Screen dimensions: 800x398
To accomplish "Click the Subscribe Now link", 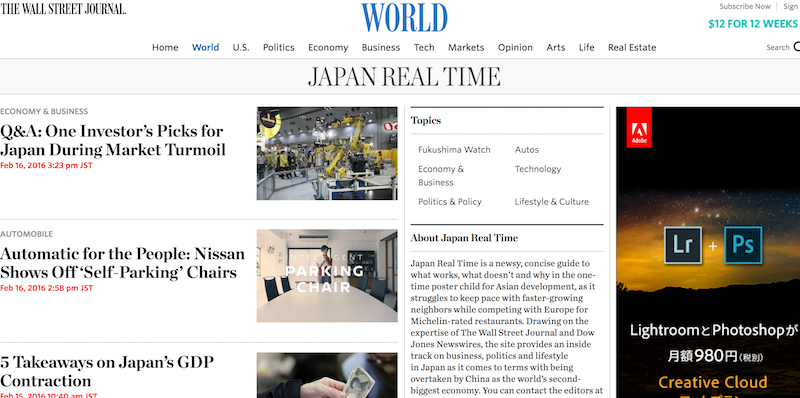I will point(745,7).
